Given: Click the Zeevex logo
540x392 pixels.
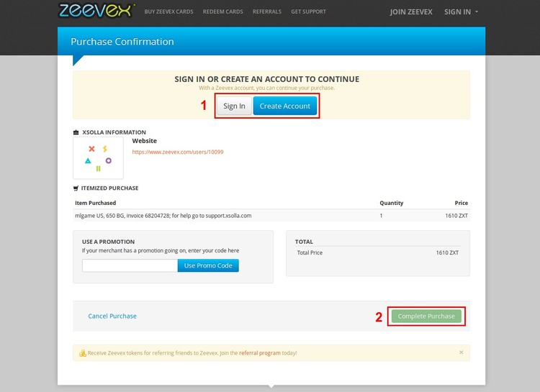Looking at the screenshot, I should pyautogui.click(x=96, y=10).
